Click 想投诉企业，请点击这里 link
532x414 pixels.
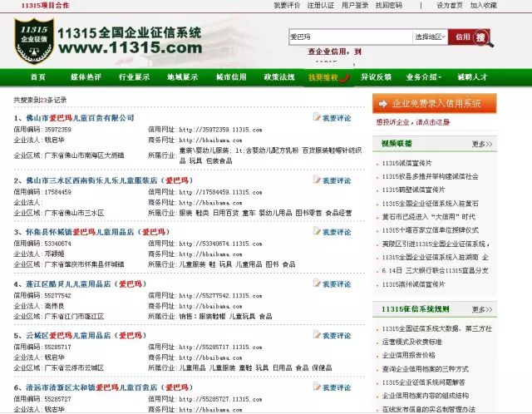click(413, 122)
